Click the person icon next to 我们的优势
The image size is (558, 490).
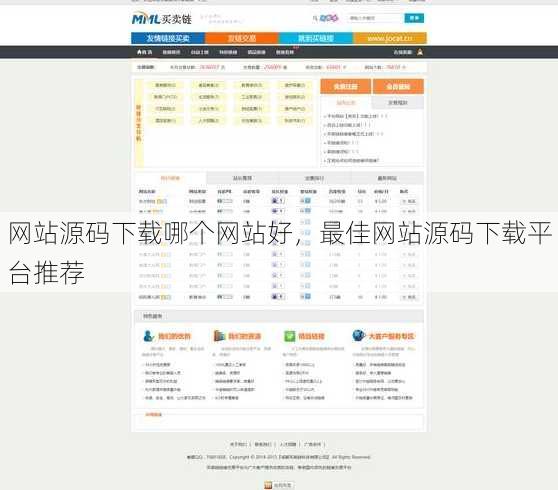[148, 336]
